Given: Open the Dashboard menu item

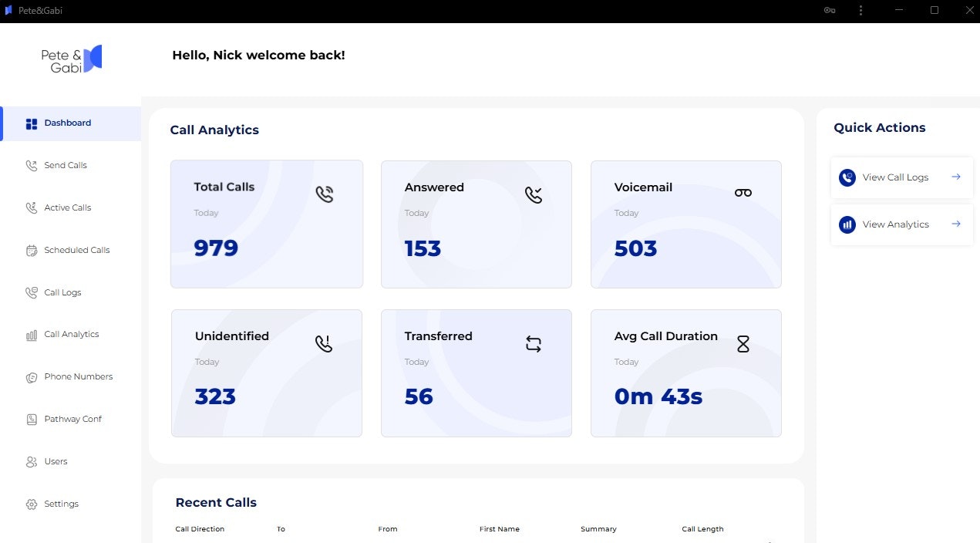Looking at the screenshot, I should tap(71, 123).
